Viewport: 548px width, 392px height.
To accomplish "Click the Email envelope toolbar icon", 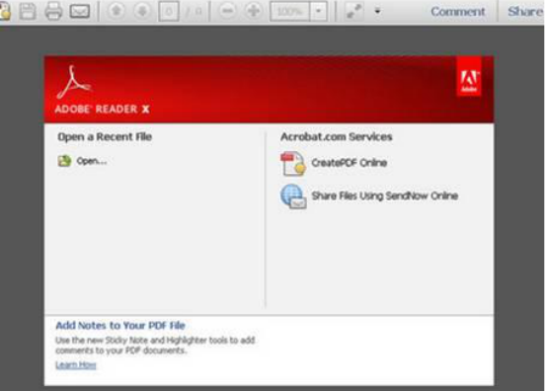I will pyautogui.click(x=80, y=11).
